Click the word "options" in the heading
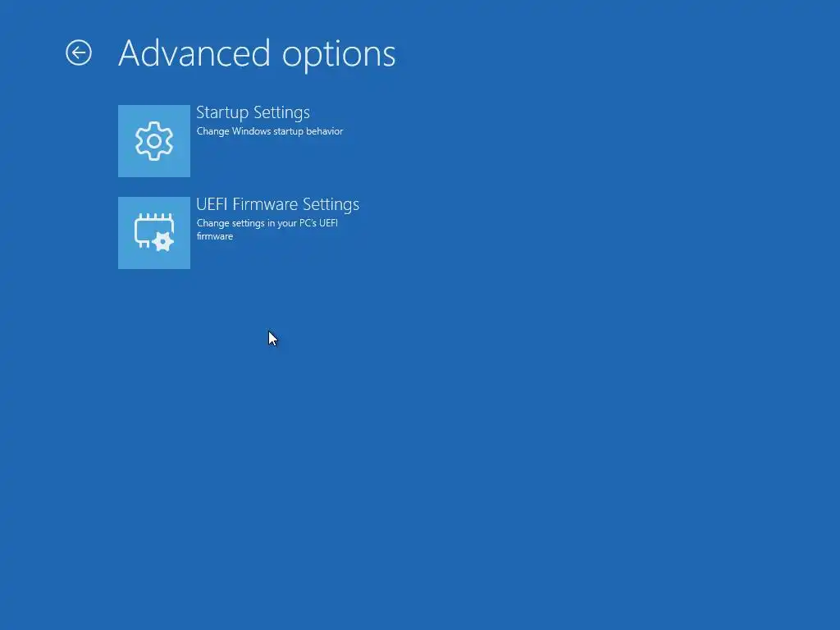The height and width of the screenshot is (630, 840). pos(339,55)
